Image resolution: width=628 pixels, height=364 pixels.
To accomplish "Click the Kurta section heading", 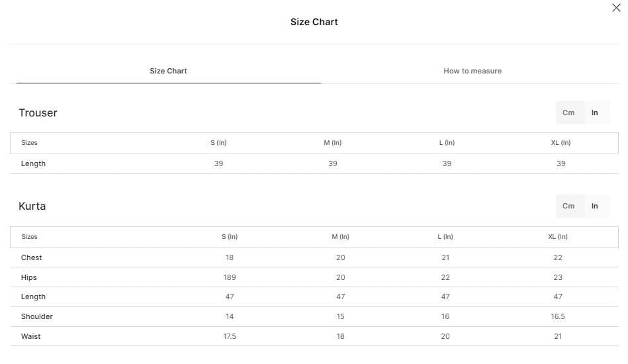I will pos(32,206).
